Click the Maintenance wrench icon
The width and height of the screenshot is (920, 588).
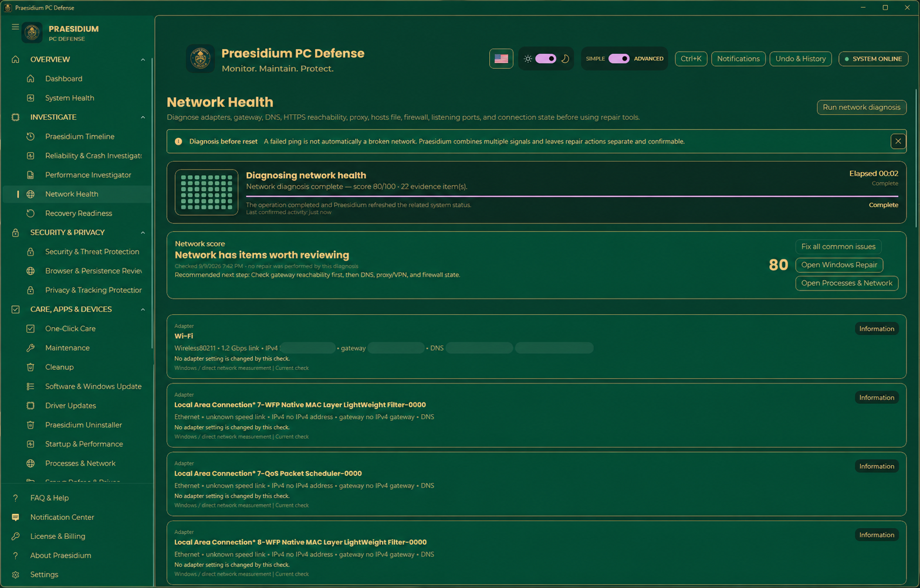(x=31, y=348)
